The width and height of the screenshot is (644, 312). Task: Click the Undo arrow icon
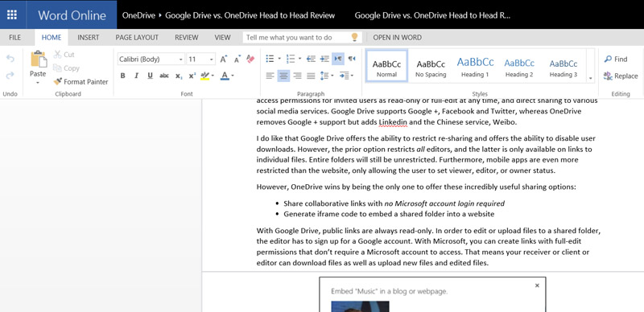(x=10, y=59)
